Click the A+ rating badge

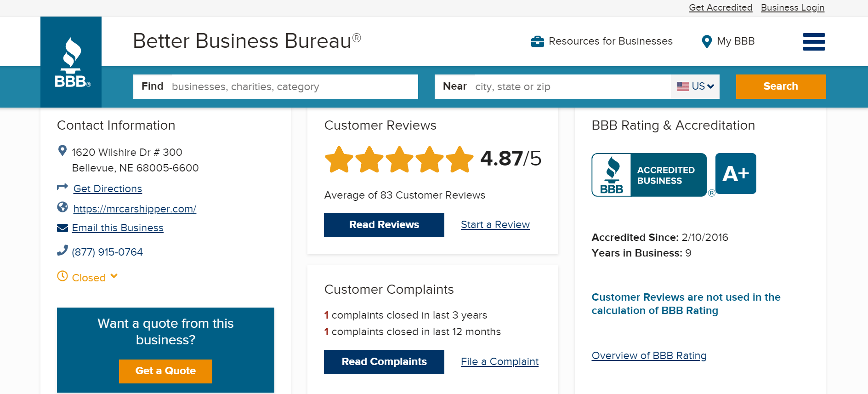[x=735, y=174]
